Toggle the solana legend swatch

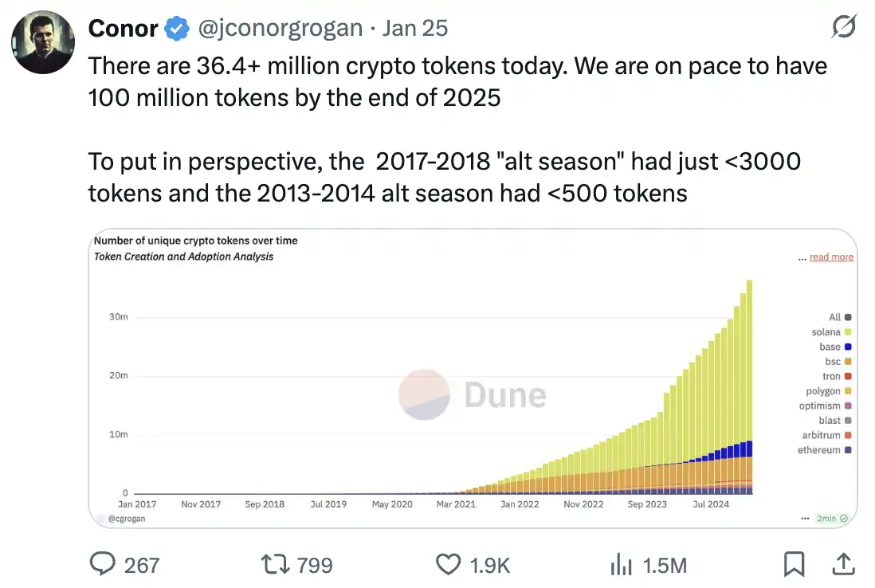click(847, 332)
